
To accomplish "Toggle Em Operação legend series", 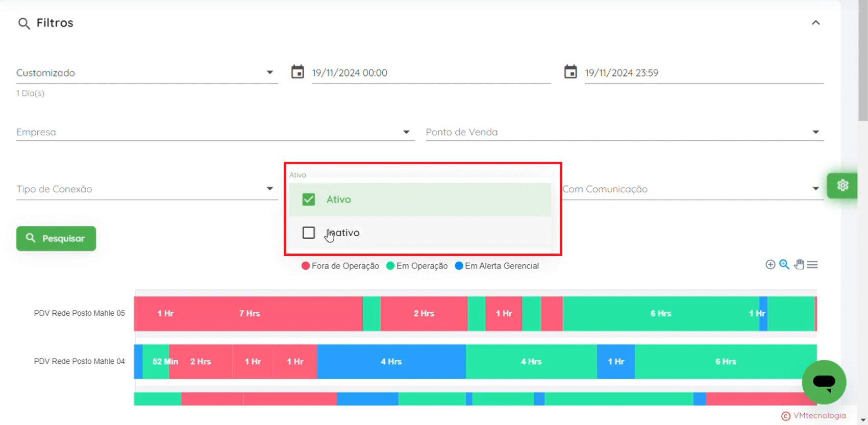I will (417, 266).
